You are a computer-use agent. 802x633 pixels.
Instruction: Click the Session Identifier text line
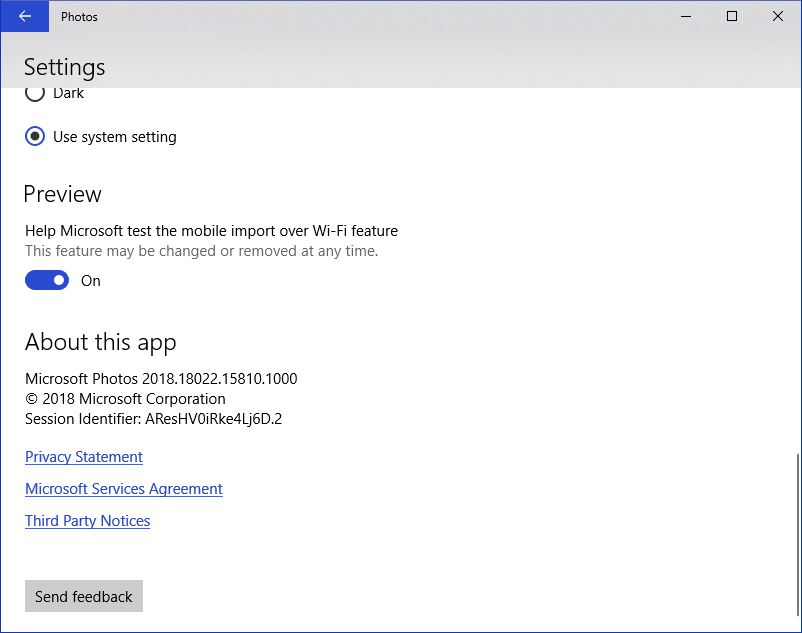tap(153, 419)
